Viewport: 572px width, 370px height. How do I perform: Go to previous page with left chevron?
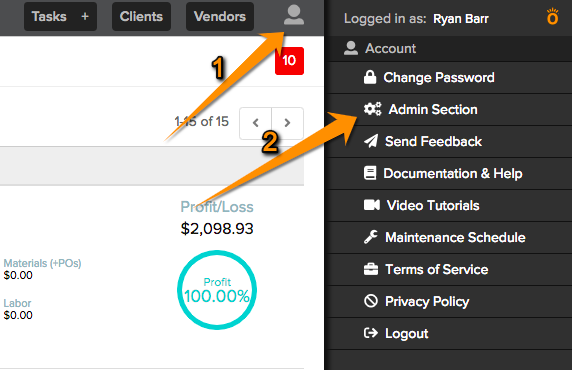pyautogui.click(x=255, y=123)
